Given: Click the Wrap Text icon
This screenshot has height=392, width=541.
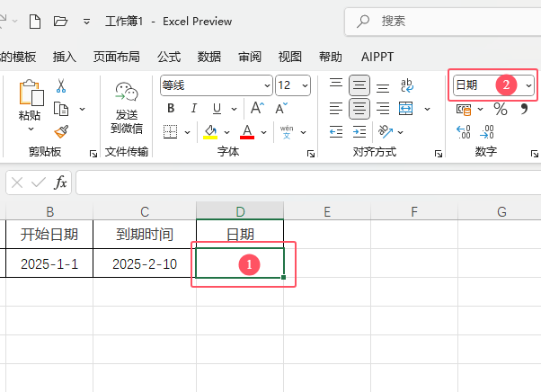Looking at the screenshot, I should coord(407,85).
